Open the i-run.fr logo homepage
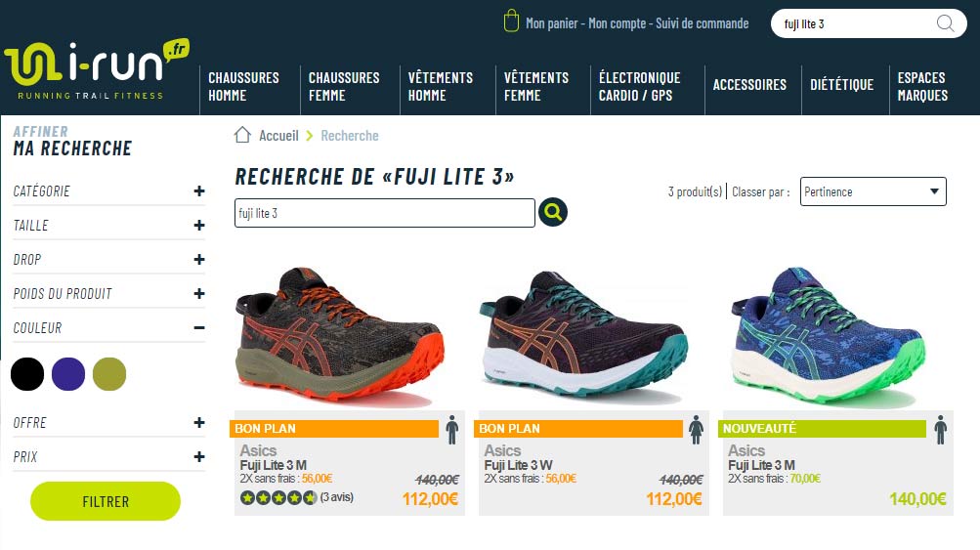This screenshot has width=980, height=550. (97, 69)
